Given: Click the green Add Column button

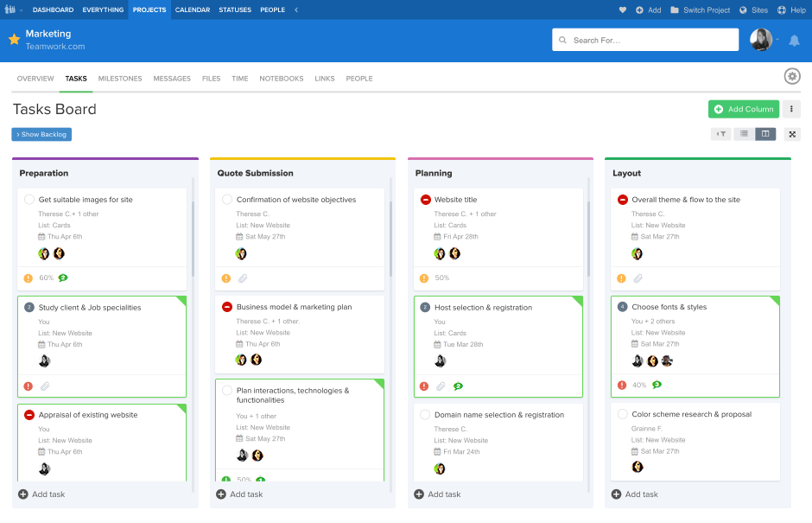Looking at the screenshot, I should [x=743, y=109].
